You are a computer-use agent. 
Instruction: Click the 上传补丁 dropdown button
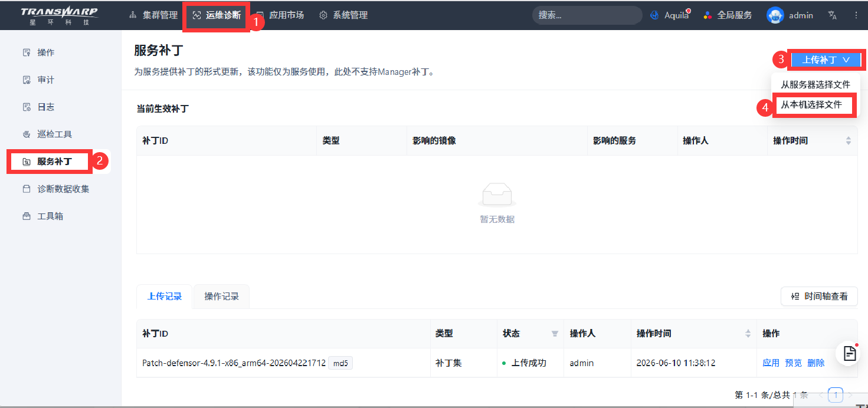pyautogui.click(x=826, y=60)
